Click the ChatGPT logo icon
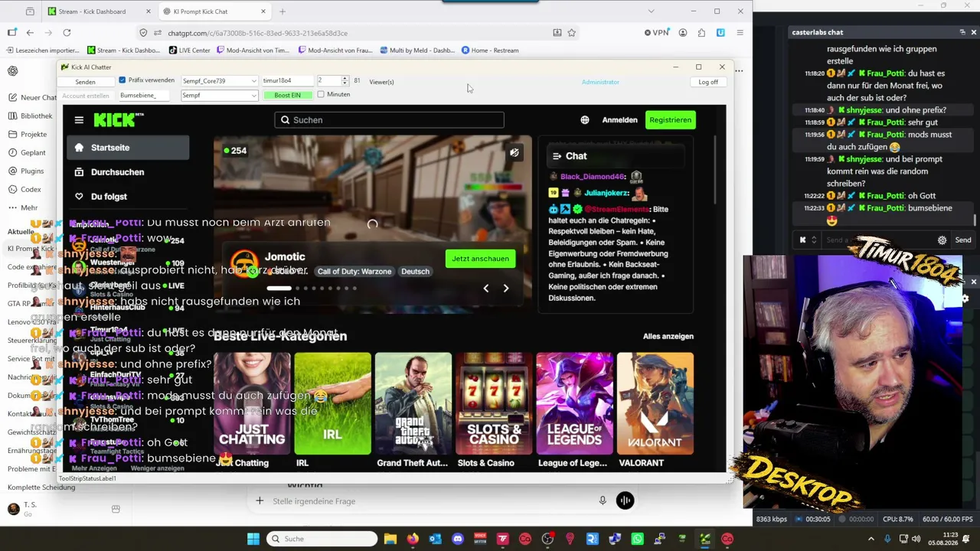Viewport: 980px width, 551px height. click(x=13, y=71)
